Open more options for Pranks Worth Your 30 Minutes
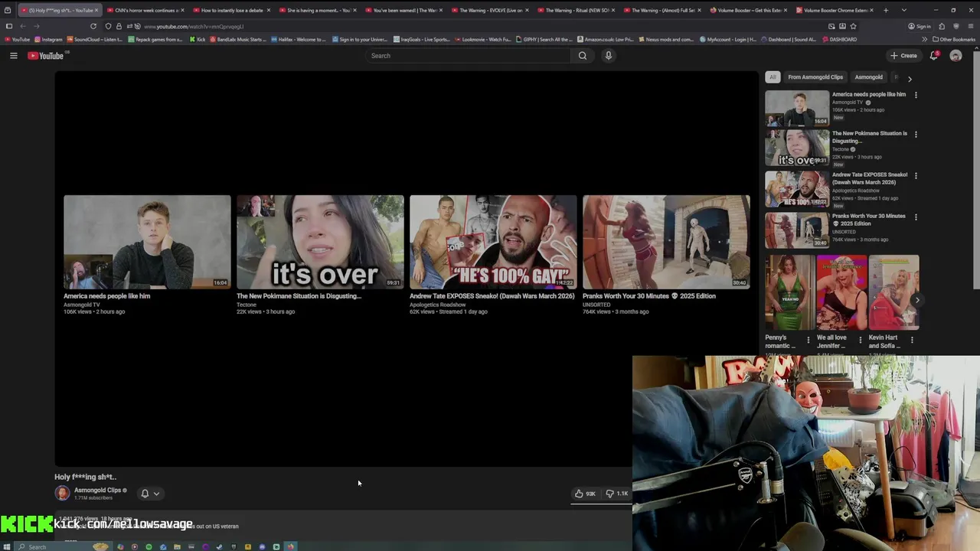 click(x=916, y=217)
